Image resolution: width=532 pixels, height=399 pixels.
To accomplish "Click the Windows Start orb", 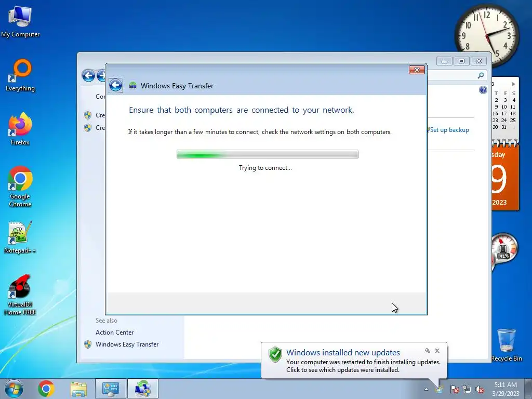I will click(14, 389).
